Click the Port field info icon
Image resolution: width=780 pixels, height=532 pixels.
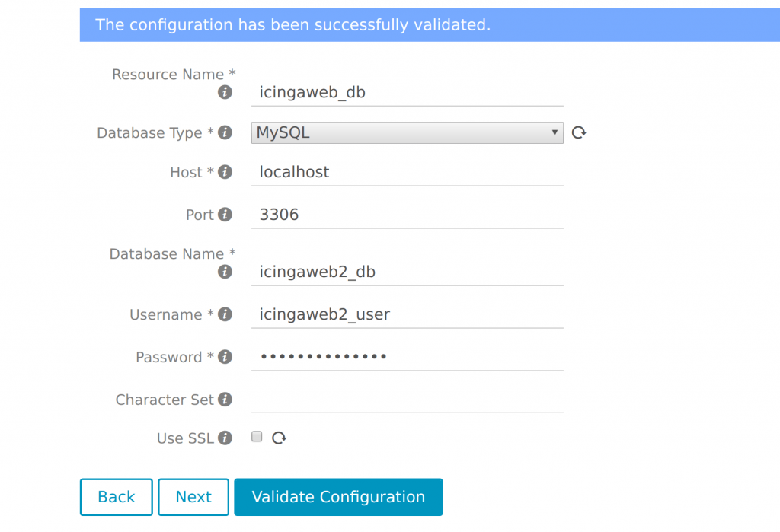coord(225,215)
